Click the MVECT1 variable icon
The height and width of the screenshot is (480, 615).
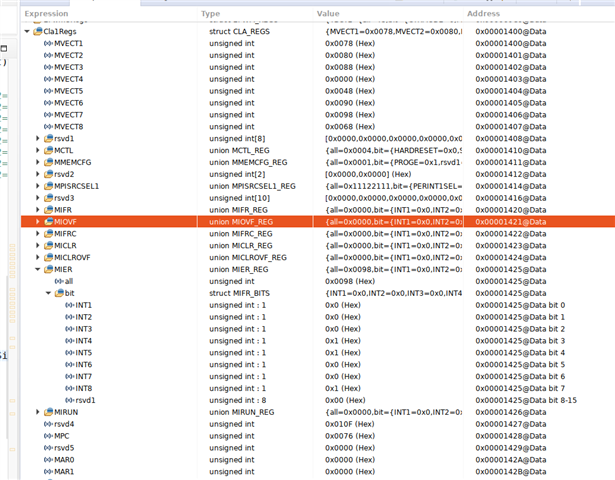(x=48, y=43)
